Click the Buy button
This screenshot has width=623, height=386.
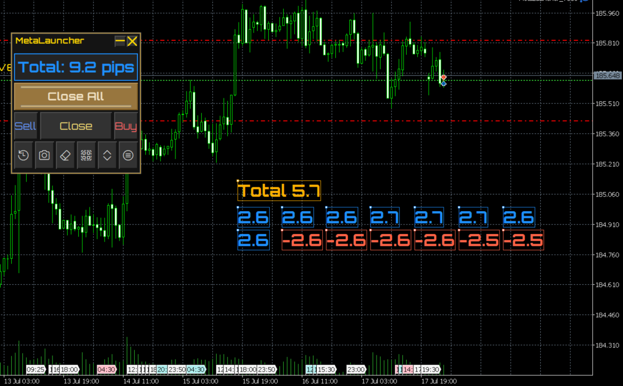point(126,126)
